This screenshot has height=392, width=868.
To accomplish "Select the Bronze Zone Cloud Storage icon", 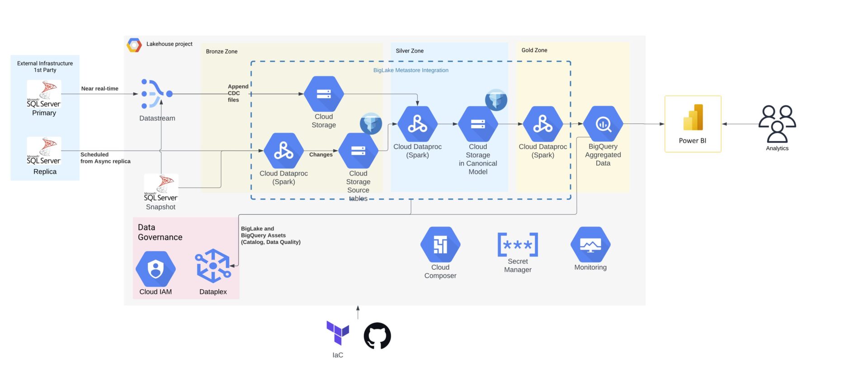I will click(324, 94).
